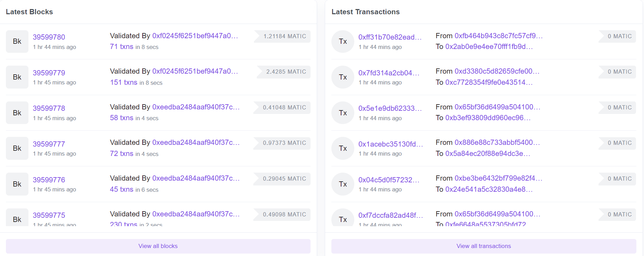Click the Bk icon beside block 39599776
This screenshot has height=256, width=644.
pos(17,184)
